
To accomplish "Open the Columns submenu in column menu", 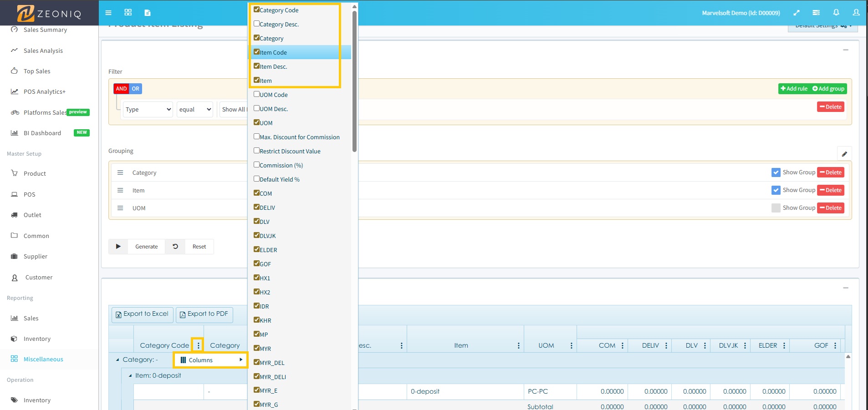I will tap(210, 359).
